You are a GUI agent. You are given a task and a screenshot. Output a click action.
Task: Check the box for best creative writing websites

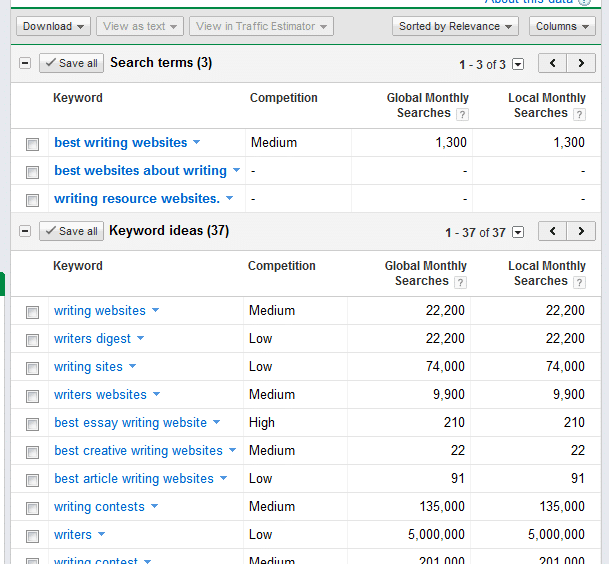32,452
